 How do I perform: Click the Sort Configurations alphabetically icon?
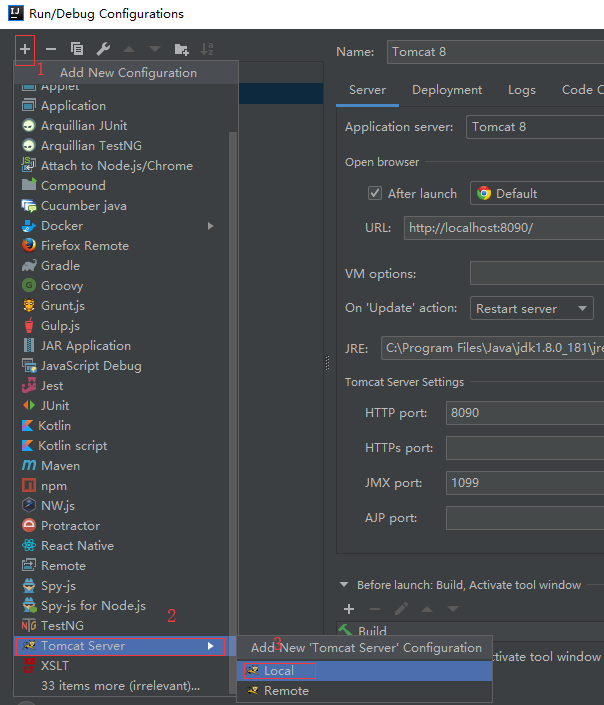pos(207,49)
